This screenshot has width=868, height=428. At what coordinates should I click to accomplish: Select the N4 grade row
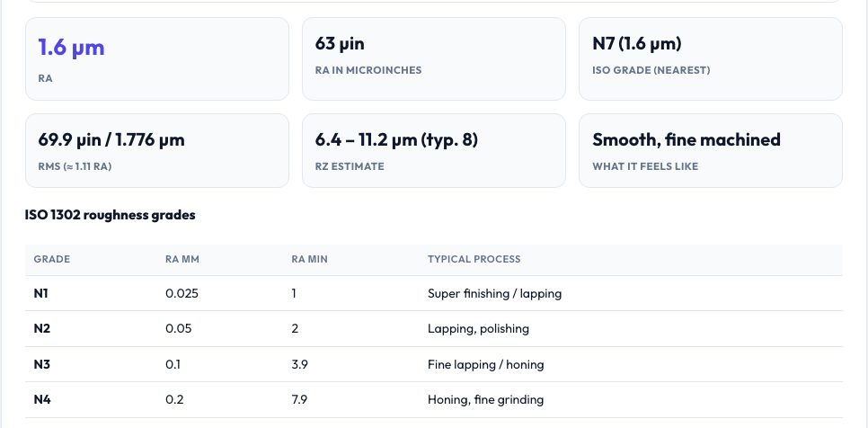[x=434, y=400]
